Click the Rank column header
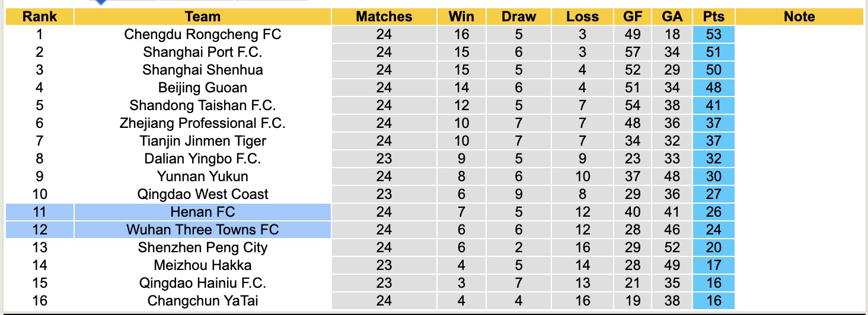 [x=39, y=17]
